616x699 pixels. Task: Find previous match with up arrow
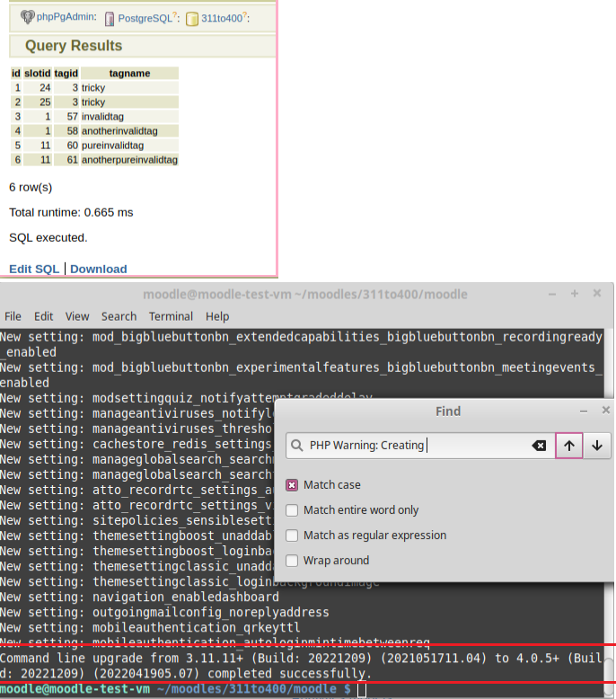coord(568,446)
